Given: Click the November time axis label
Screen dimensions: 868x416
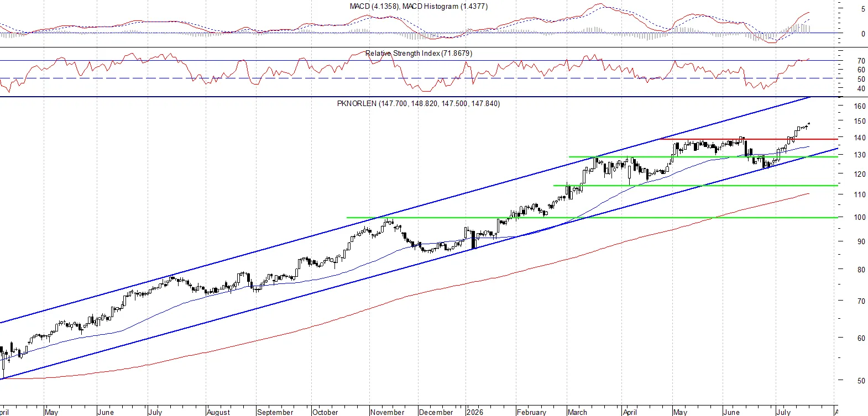Looking at the screenshot, I should tap(388, 412).
